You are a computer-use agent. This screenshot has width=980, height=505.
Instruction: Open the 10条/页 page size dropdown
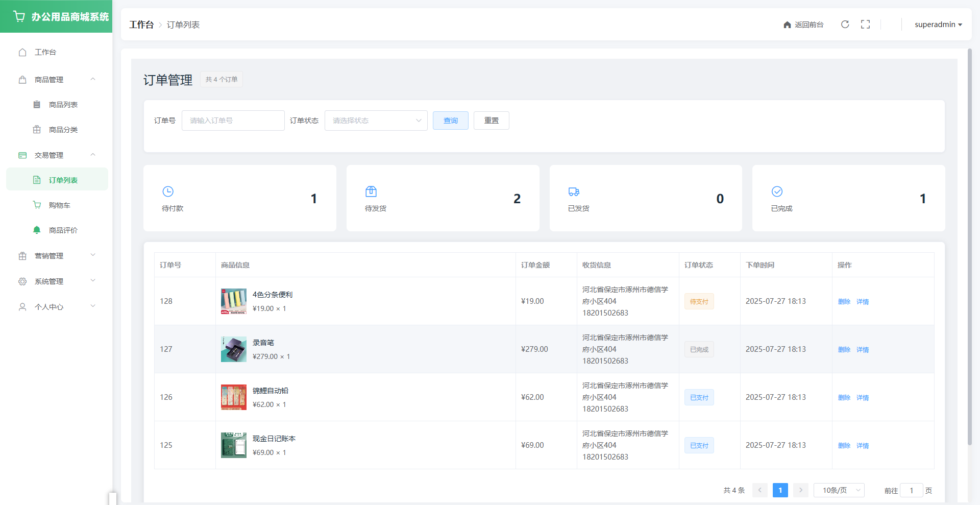click(839, 490)
